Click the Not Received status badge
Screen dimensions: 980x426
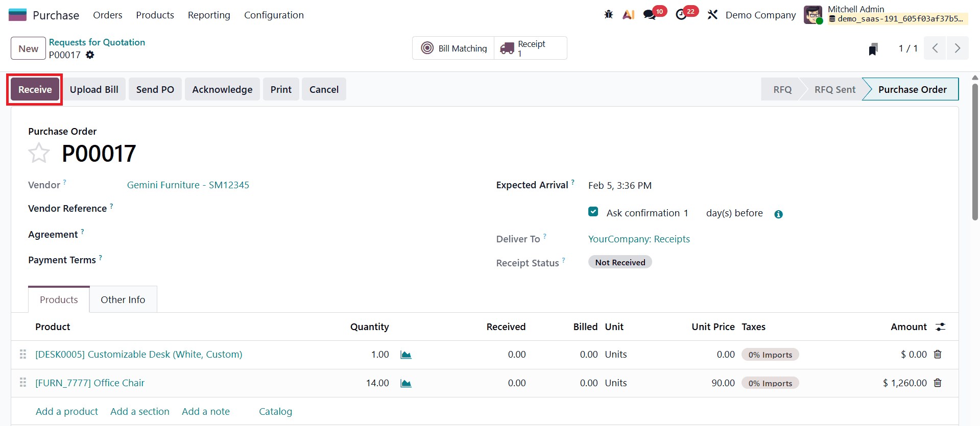coord(620,262)
